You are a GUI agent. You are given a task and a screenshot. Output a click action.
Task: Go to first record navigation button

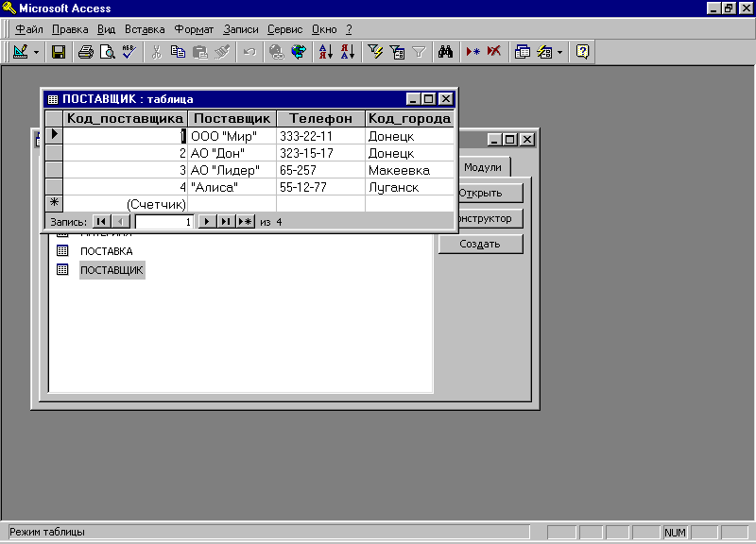pos(101,222)
